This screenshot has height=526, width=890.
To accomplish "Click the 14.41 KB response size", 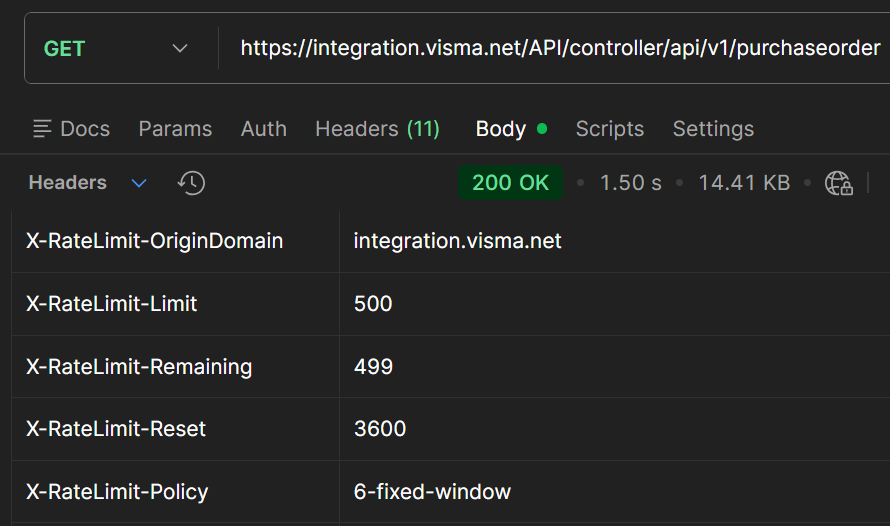I will (744, 183).
